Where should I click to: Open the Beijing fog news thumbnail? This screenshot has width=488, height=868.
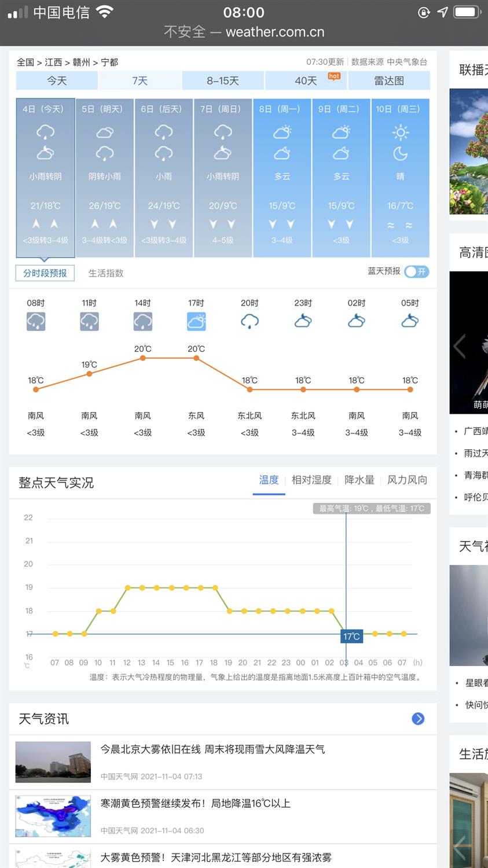53,762
